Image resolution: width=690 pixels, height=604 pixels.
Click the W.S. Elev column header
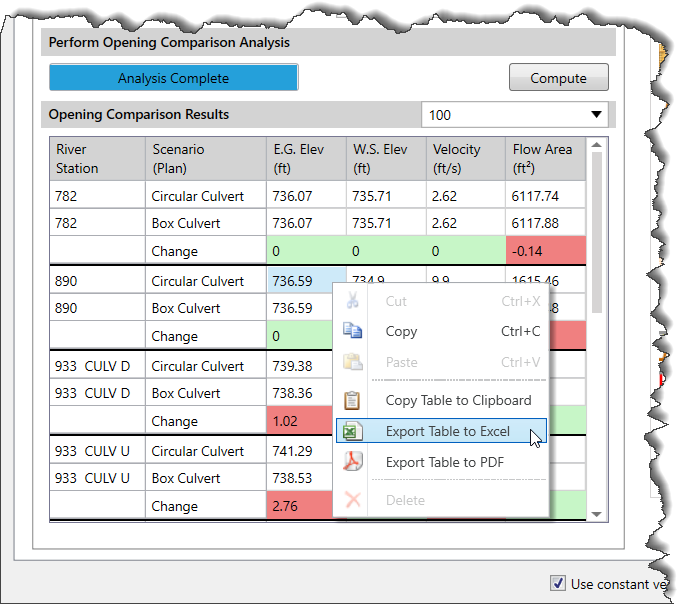[x=386, y=159]
